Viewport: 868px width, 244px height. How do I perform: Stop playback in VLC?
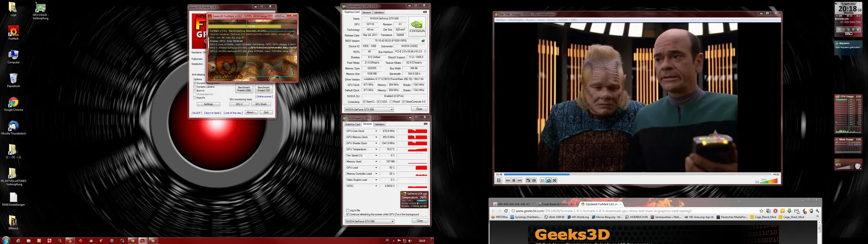coord(514,180)
